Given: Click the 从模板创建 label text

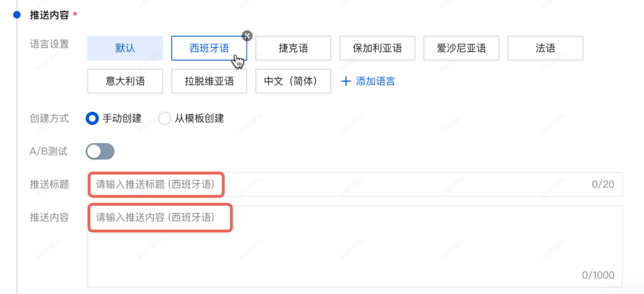Looking at the screenshot, I should point(199,118).
